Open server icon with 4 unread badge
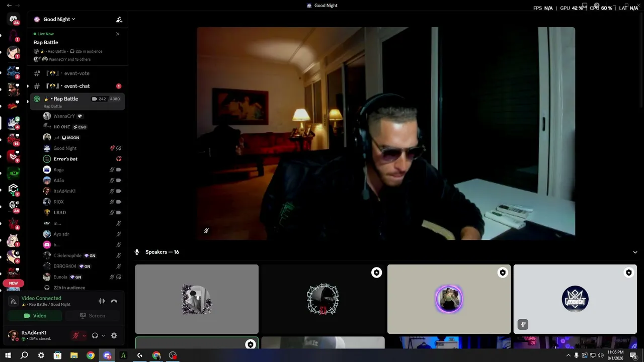644x362 pixels. coord(14,123)
